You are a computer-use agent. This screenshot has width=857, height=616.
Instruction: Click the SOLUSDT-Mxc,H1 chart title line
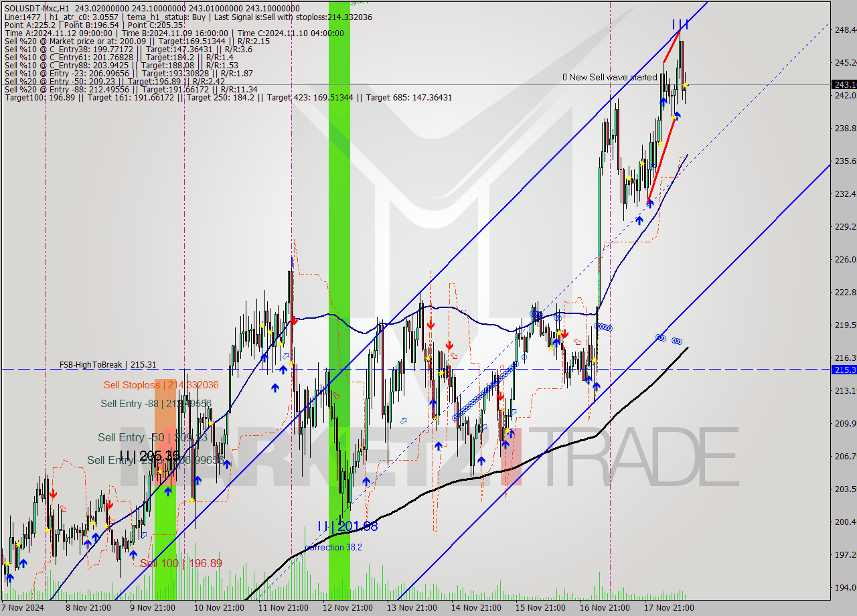pos(151,9)
